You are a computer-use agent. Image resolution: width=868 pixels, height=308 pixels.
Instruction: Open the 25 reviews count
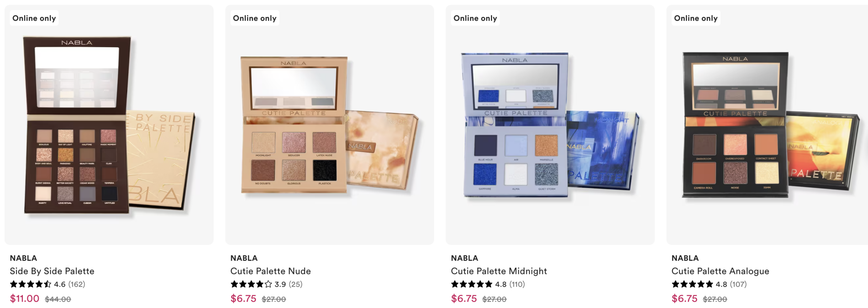295,284
